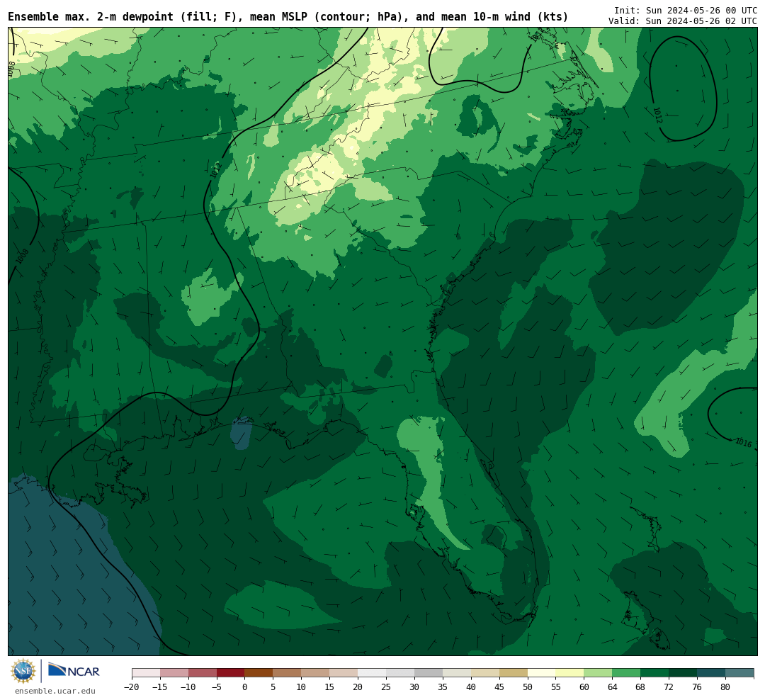Pick the 64 to 68 green swatch
The height and width of the screenshot is (700, 765).
(x=627, y=673)
